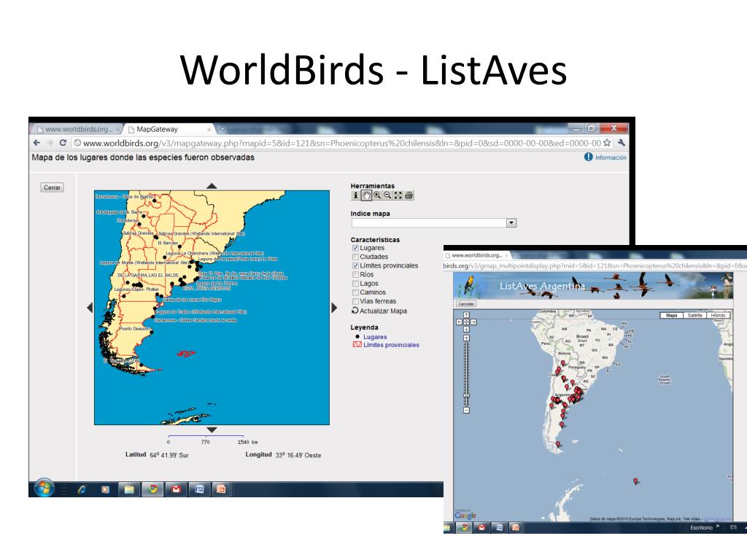Click the Cerrar button
Viewport: 747px width, 560px height.
coord(52,187)
